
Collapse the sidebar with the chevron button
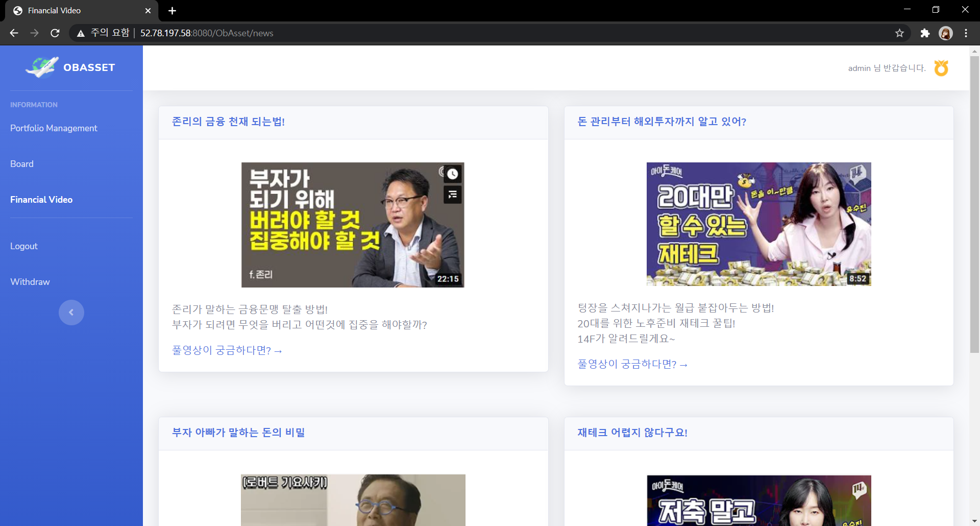tap(71, 312)
